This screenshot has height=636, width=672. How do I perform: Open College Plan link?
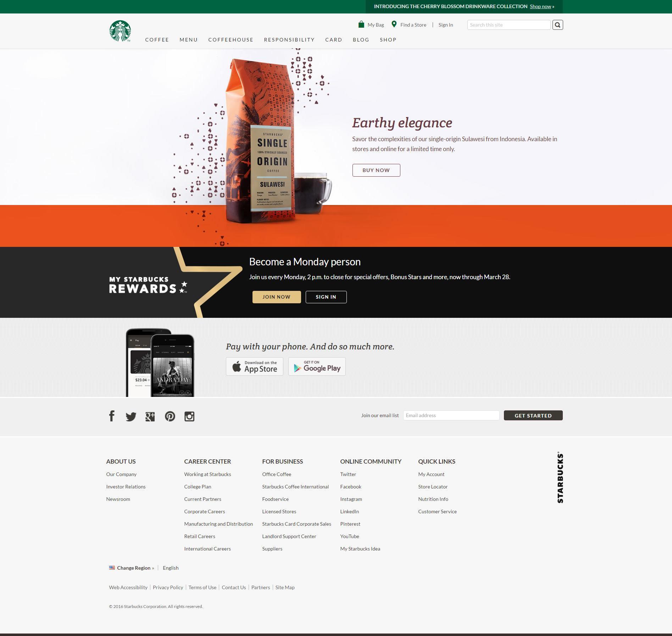tap(198, 487)
